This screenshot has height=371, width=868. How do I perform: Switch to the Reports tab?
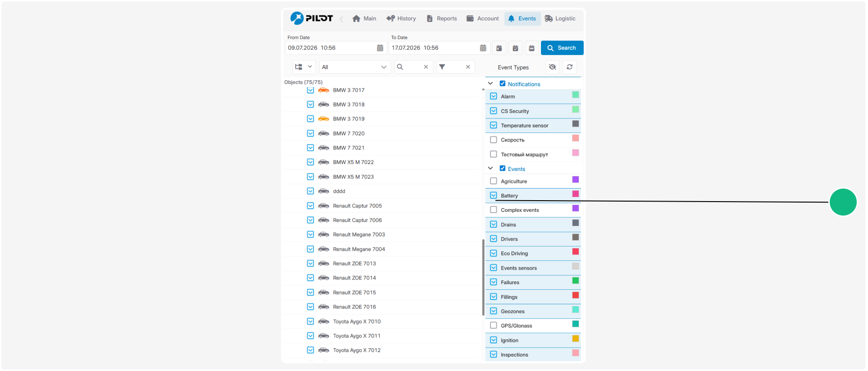[442, 19]
